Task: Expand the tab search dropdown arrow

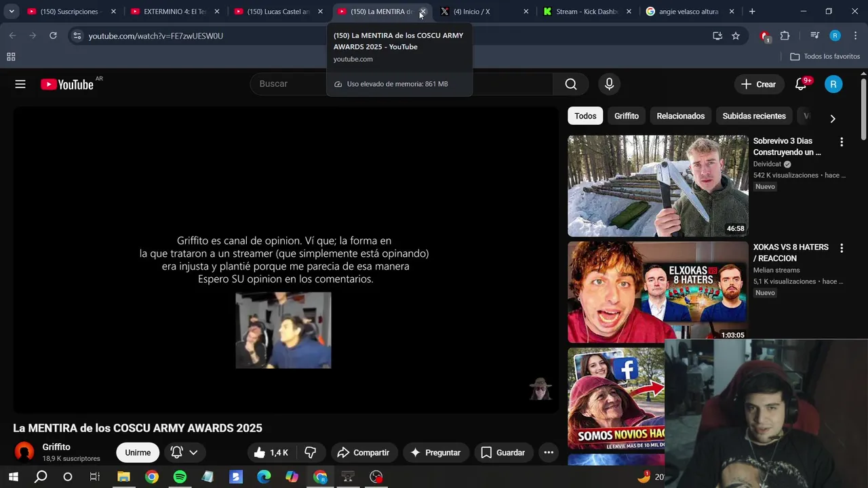Action: 12,12
